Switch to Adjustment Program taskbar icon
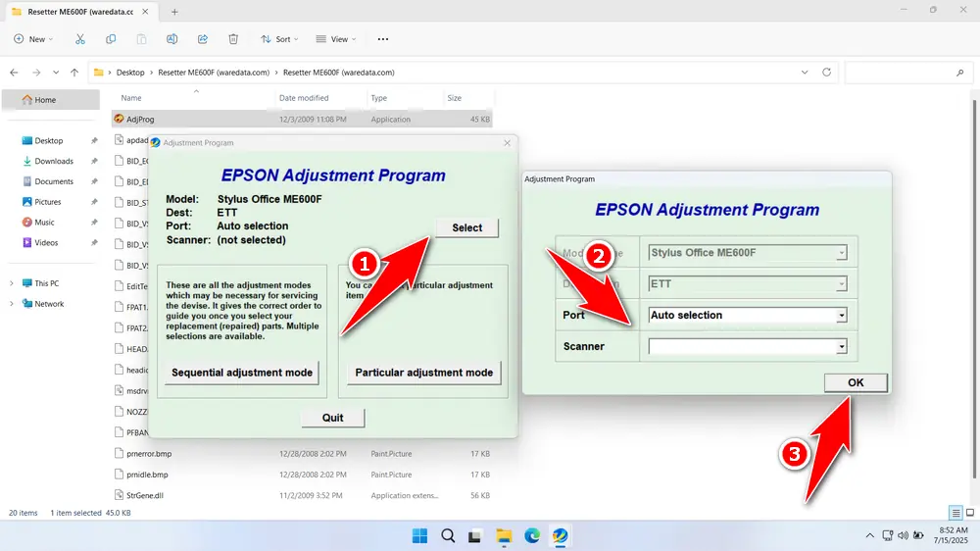The image size is (980, 551). (560, 536)
